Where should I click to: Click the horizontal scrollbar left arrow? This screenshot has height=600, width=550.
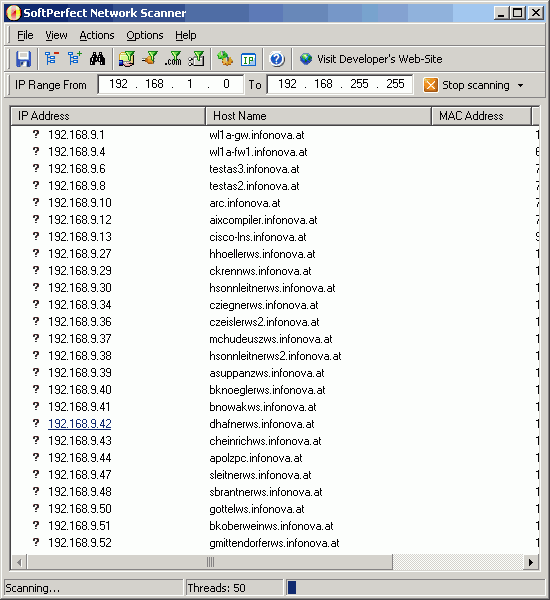coord(19,562)
